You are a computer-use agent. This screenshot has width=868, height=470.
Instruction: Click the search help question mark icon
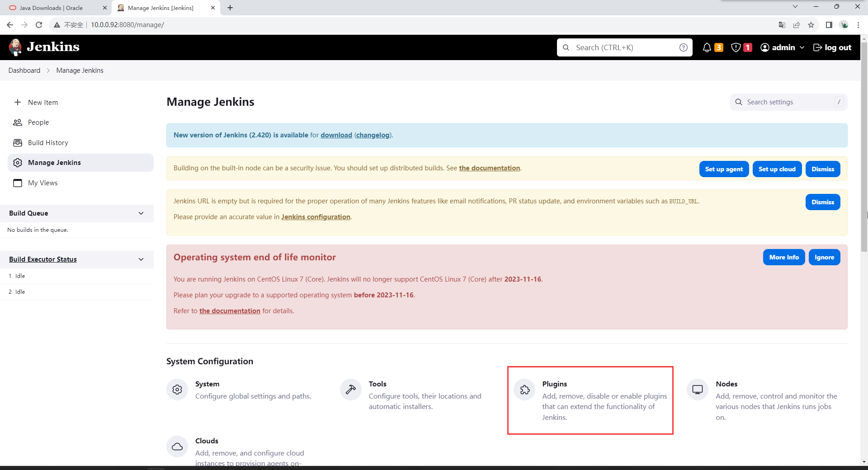tap(684, 47)
